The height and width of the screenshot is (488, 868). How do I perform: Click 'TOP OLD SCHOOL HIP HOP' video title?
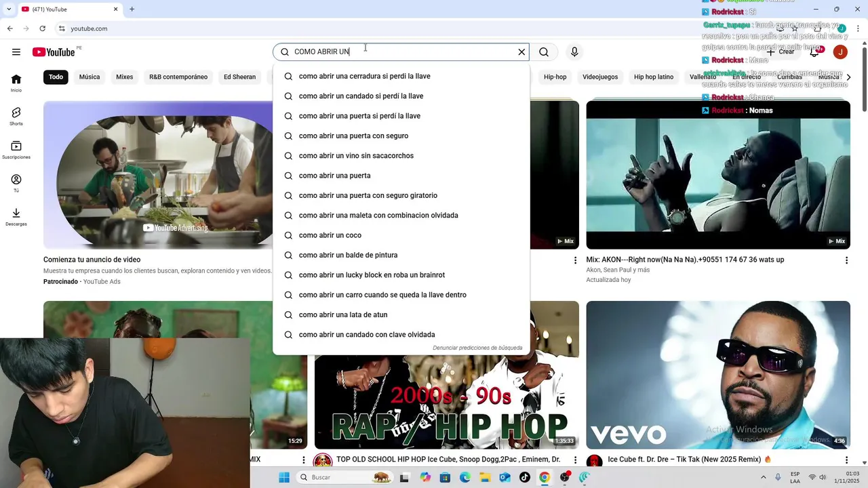coord(448,460)
